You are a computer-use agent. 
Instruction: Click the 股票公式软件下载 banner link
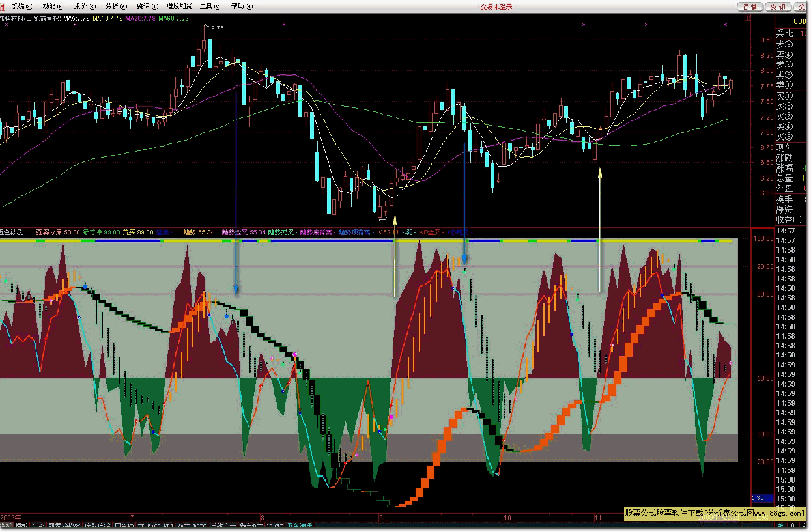[715, 513]
